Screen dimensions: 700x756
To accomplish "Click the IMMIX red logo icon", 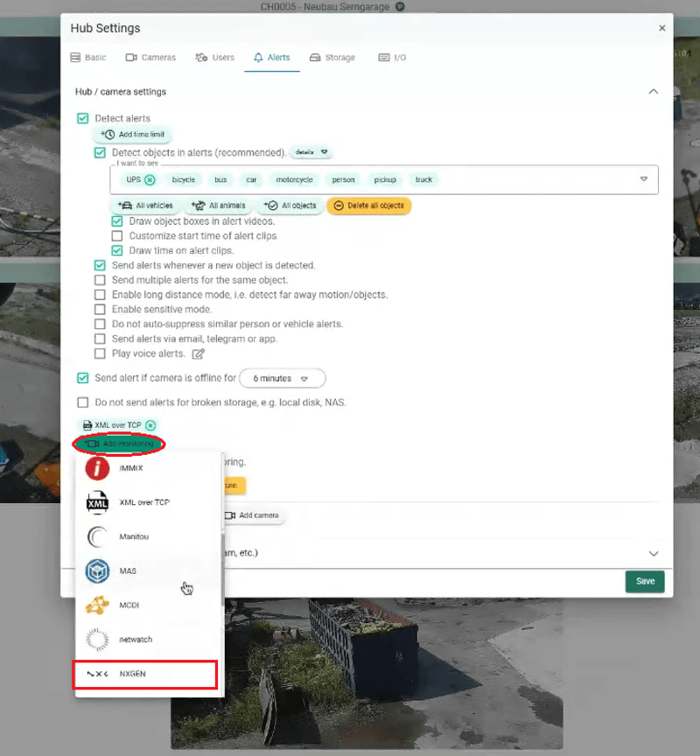I will [97, 468].
